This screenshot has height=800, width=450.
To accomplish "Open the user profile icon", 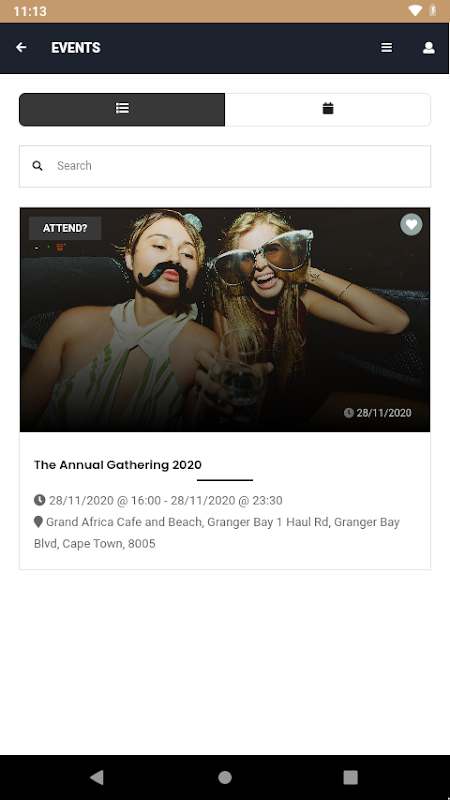I will pos(429,47).
